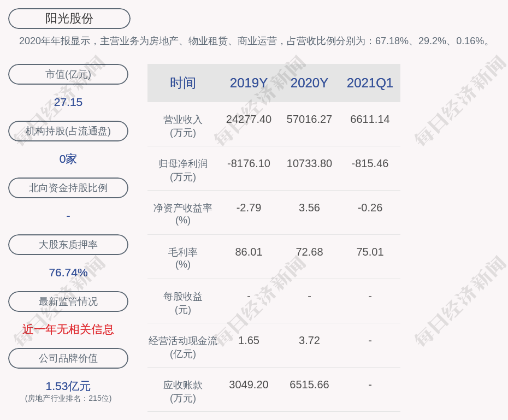
Task: Click the 大股东质押率 pill label
Action: (68, 245)
